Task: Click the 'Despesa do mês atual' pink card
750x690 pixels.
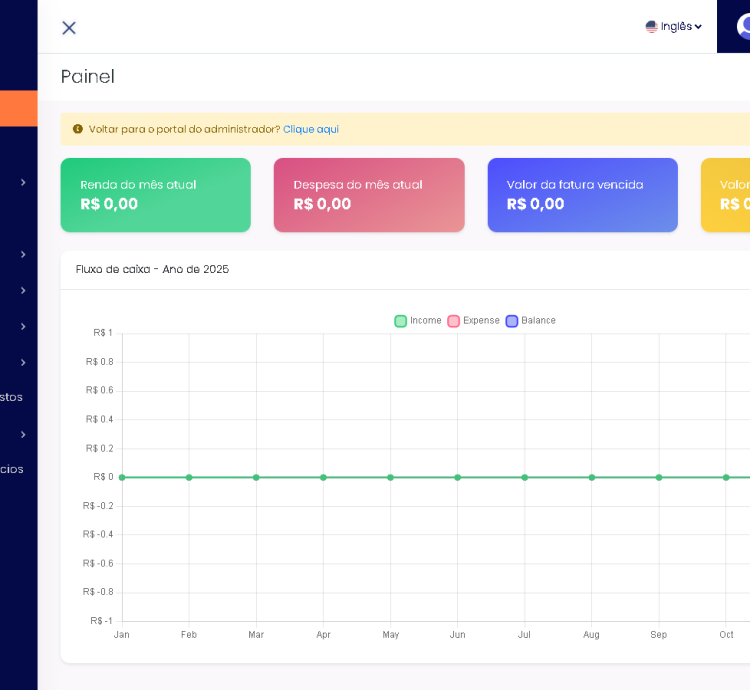Action: pyautogui.click(x=369, y=195)
